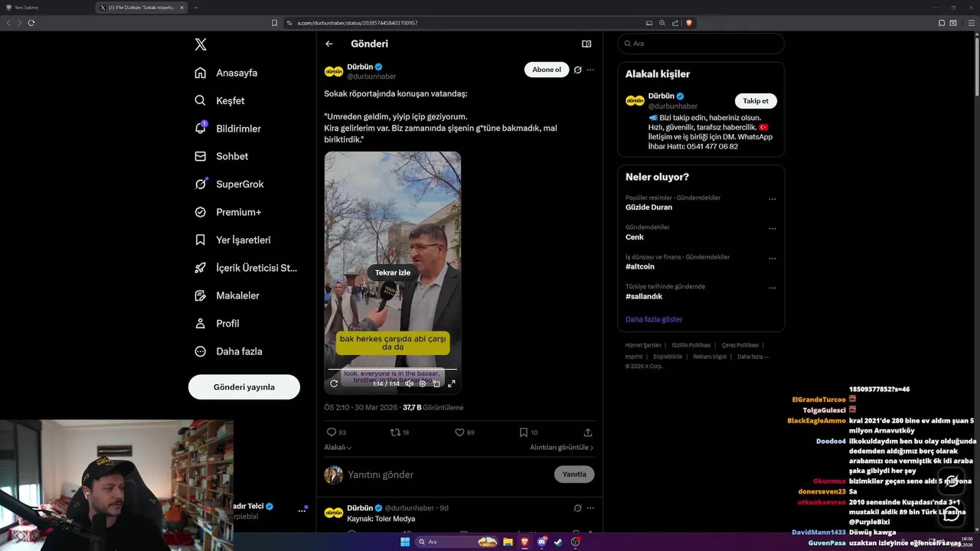Viewport: 980px width, 551px height.
Task: Open the #altcoin trend
Action: [640, 267]
